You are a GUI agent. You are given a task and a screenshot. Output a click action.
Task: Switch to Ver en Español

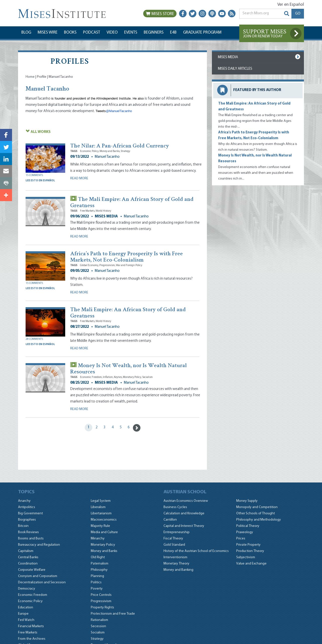(x=290, y=4)
